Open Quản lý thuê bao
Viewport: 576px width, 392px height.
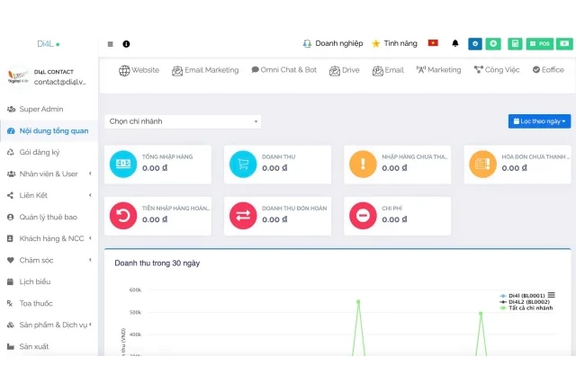(x=49, y=217)
